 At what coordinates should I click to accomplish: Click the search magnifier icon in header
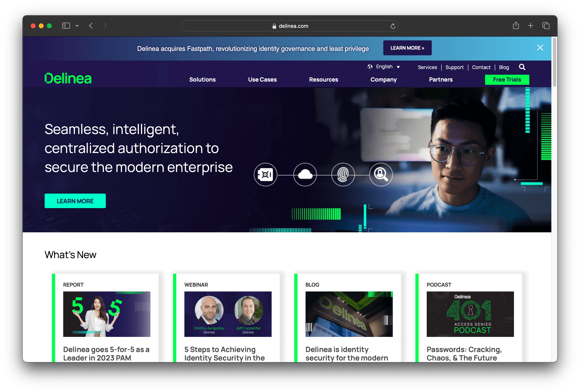[x=522, y=67]
